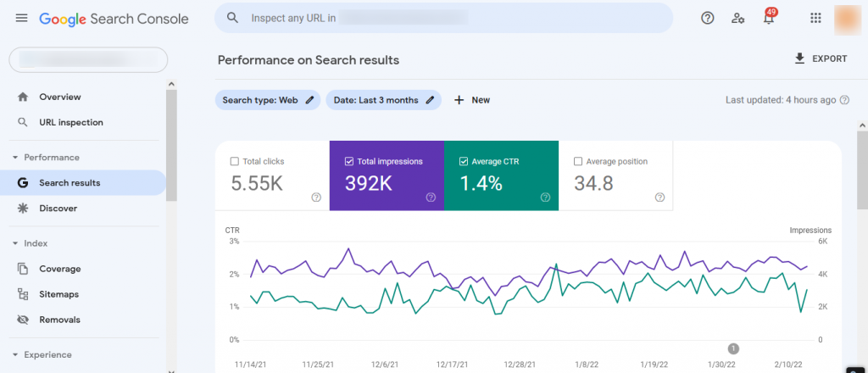Open the property selector dropdown
Image resolution: width=868 pixels, height=373 pixels.
point(88,60)
